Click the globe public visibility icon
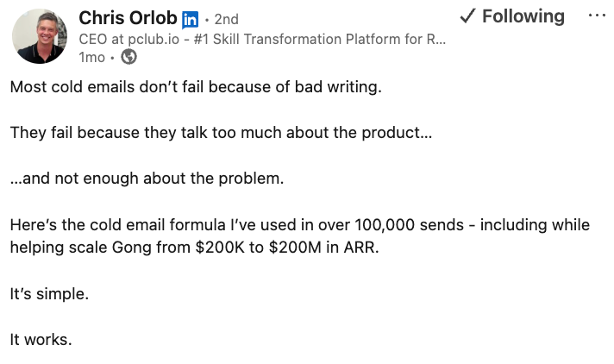The width and height of the screenshot is (614, 364). click(x=129, y=57)
